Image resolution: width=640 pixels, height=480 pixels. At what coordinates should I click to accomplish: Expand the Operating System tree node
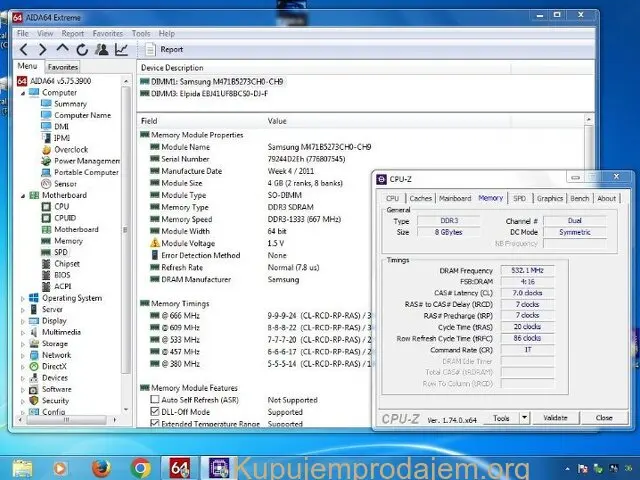[23, 298]
